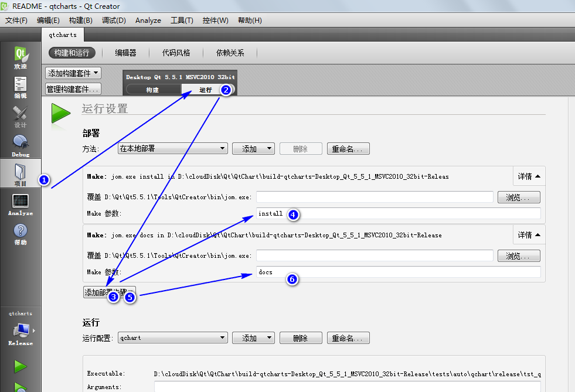
Task: Select the qtcharts project tab
Action: tap(63, 35)
